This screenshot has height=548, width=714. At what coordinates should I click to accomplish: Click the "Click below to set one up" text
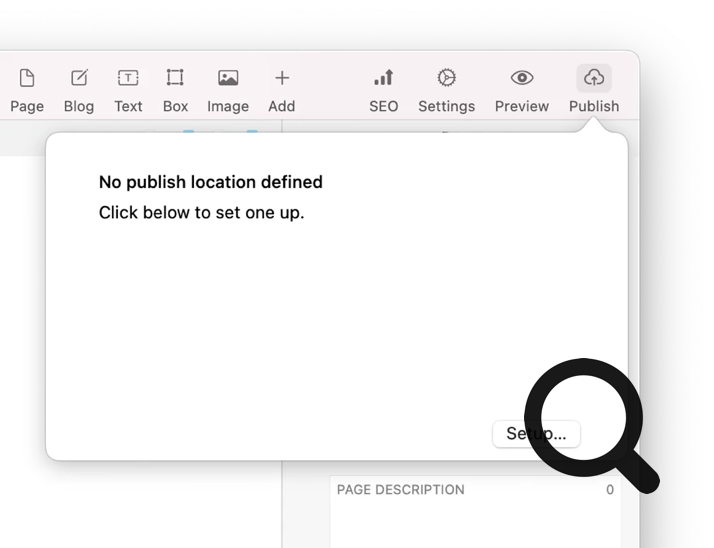coord(201,212)
